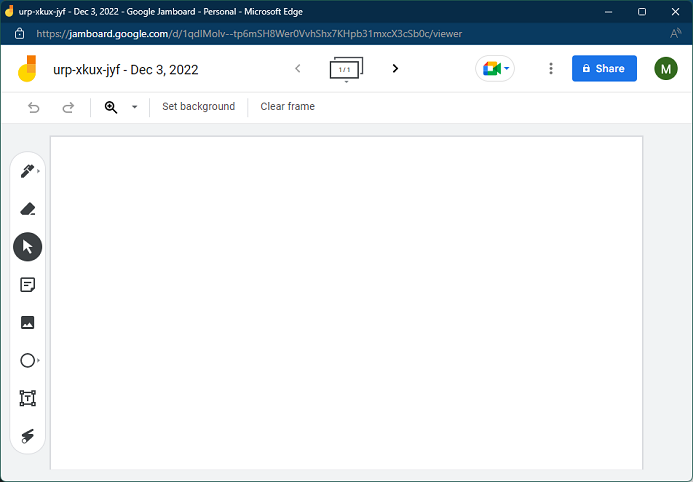Maximize the Edge window
Image resolution: width=693 pixels, height=482 pixels.
coord(642,12)
